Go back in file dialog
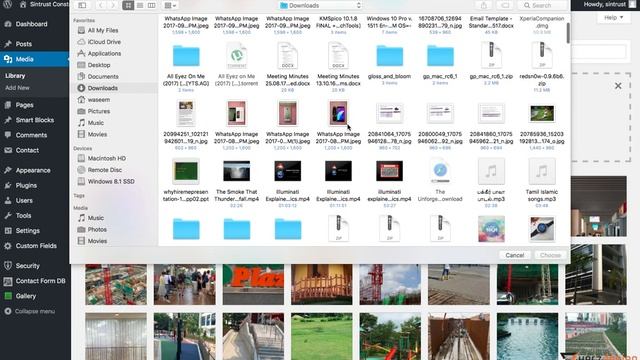640x360 pixels. (101, 5)
